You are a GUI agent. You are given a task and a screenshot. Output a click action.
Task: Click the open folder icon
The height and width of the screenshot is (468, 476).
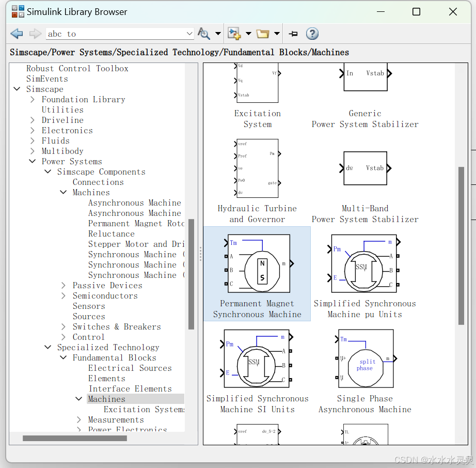[x=263, y=34]
